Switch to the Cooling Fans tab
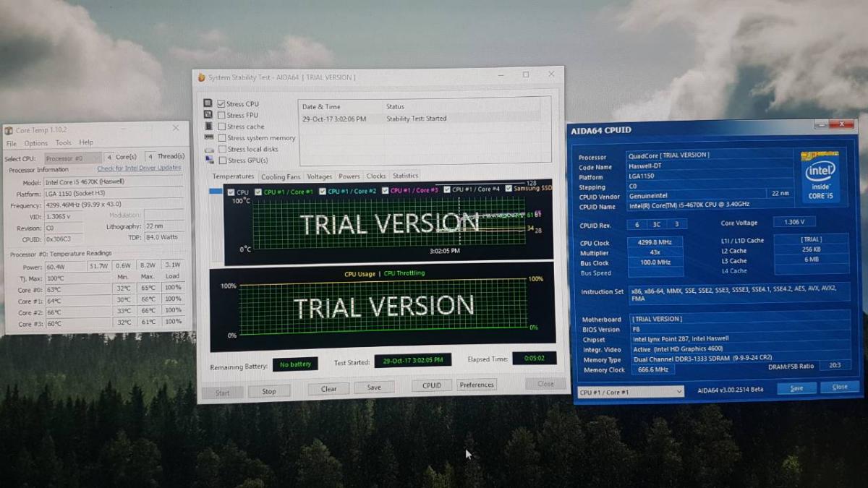The height and width of the screenshot is (488, 868). [280, 176]
